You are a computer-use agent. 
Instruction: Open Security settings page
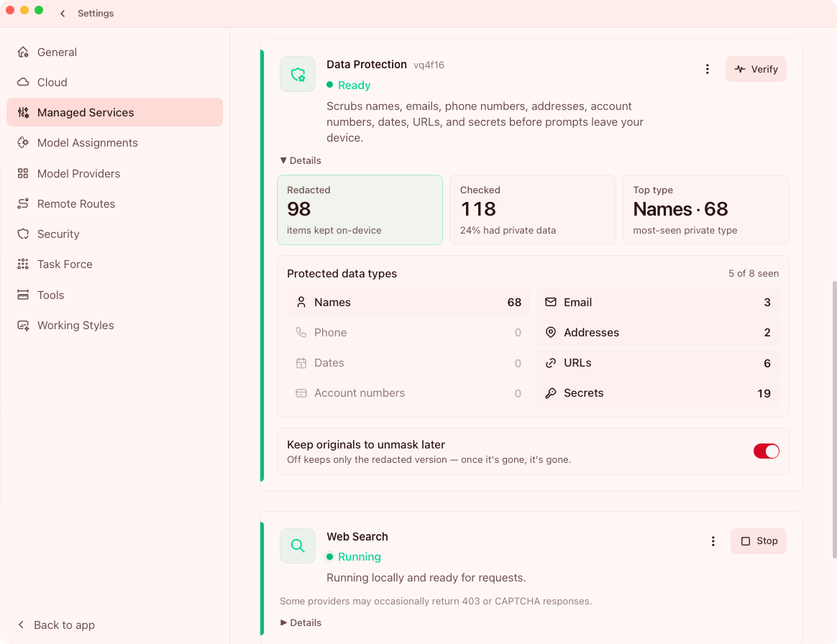point(114,234)
